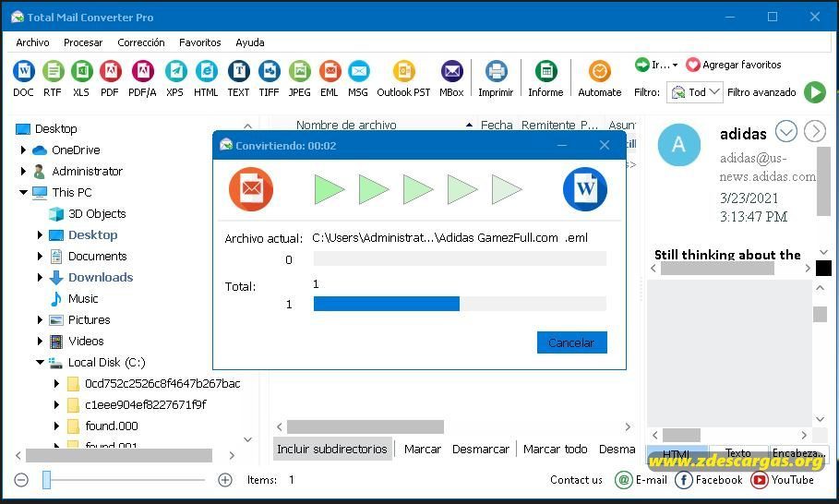
Task: Click Agregar favoritos heart icon
Action: [x=693, y=65]
